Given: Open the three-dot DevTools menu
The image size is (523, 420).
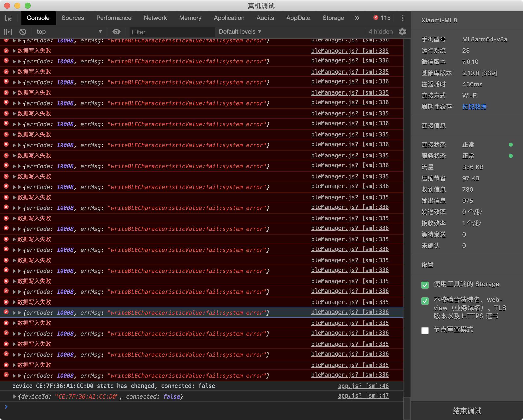Looking at the screenshot, I should (x=402, y=18).
